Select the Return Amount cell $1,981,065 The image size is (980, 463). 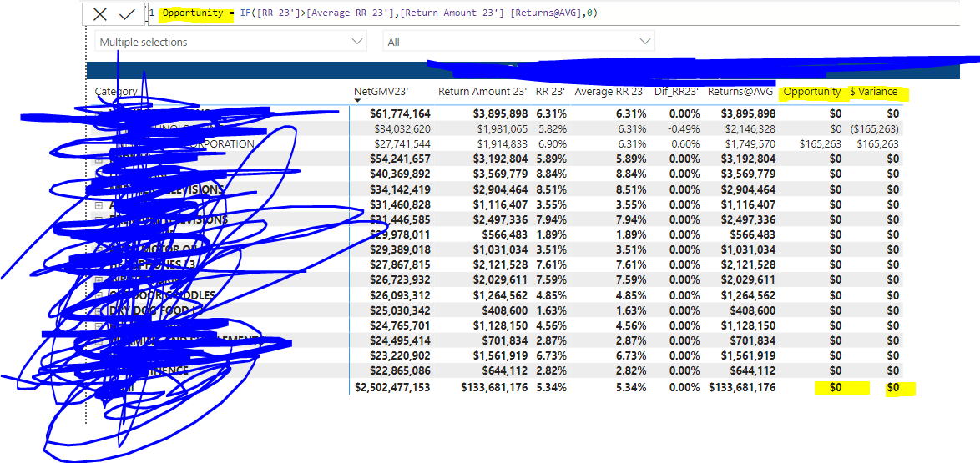click(x=502, y=128)
